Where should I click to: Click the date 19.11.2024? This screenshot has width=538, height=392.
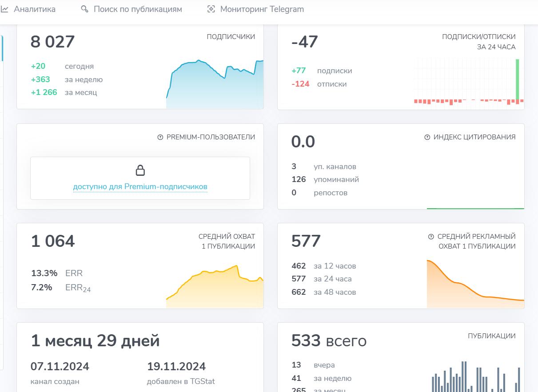click(x=176, y=367)
